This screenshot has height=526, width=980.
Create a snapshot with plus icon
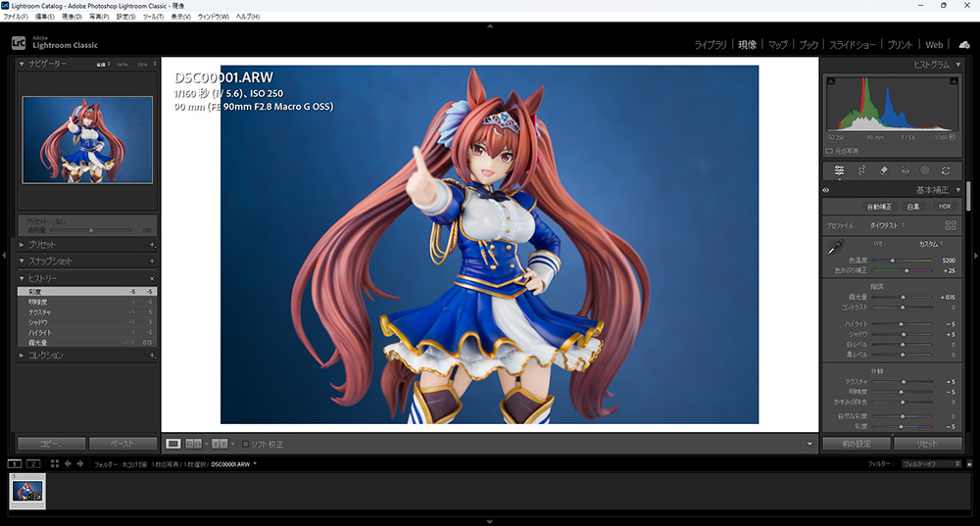(x=152, y=262)
